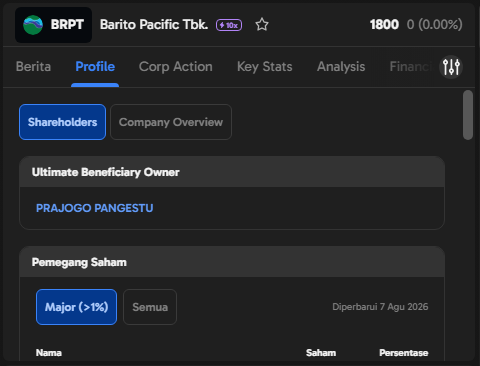Click the Persentase column header

point(404,353)
